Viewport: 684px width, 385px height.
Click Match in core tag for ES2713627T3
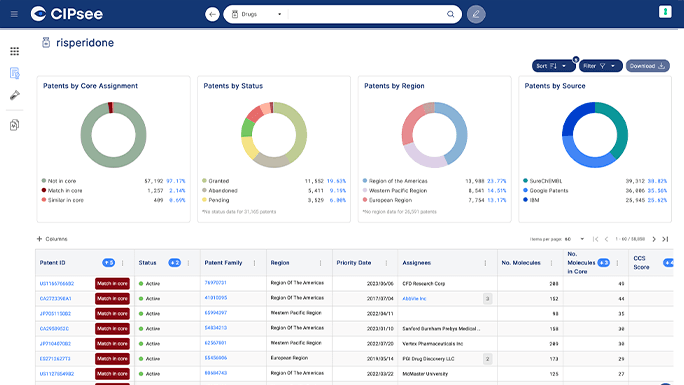pos(112,359)
